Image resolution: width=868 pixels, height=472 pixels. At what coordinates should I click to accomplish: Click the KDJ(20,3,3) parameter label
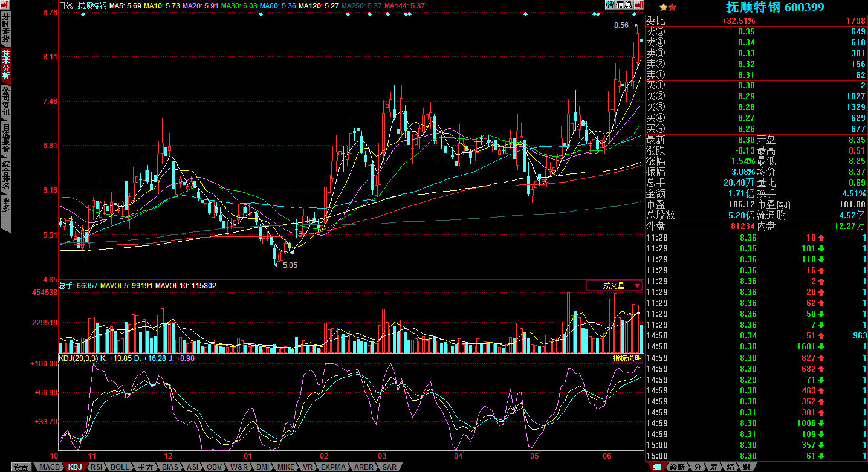[79, 358]
